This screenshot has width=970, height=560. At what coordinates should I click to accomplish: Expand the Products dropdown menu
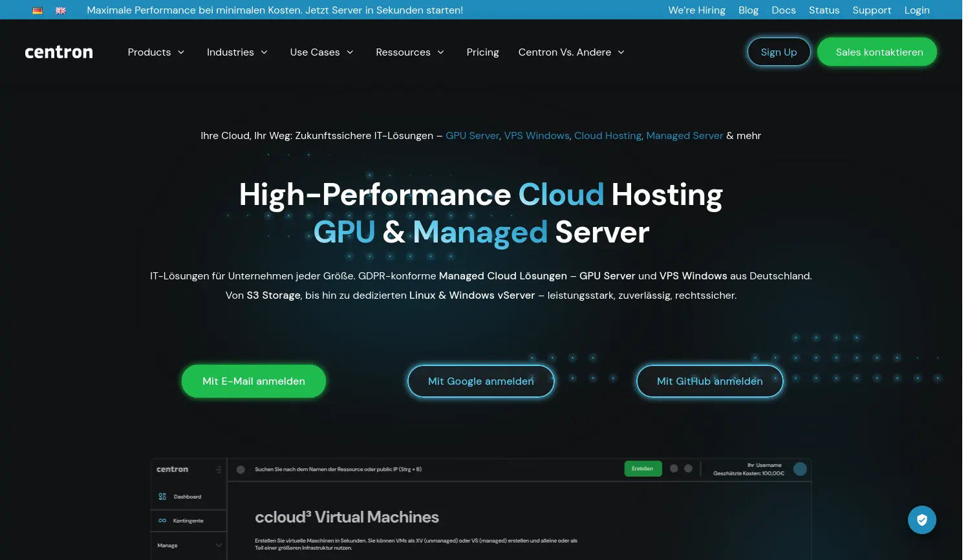coord(156,52)
